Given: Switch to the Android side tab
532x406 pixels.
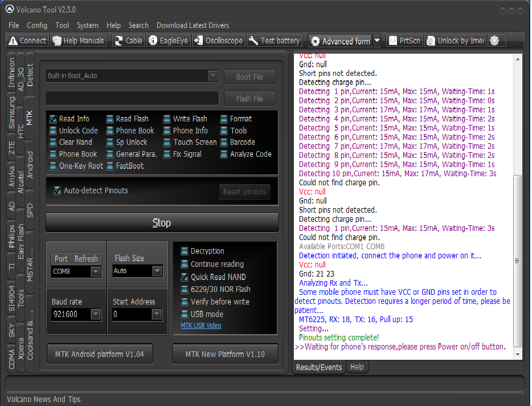Looking at the screenshot, I should pos(30,165).
